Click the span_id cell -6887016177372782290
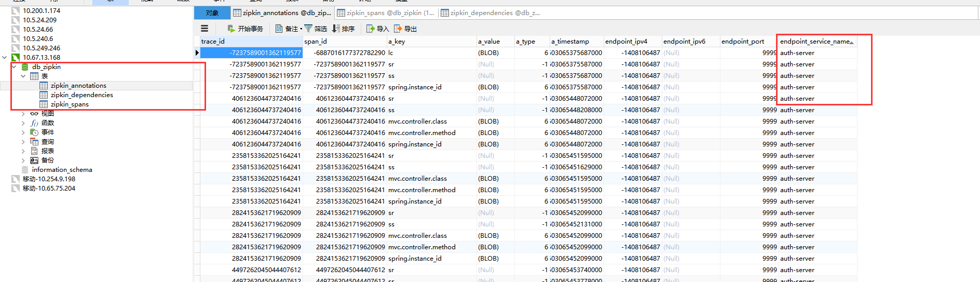 point(345,52)
